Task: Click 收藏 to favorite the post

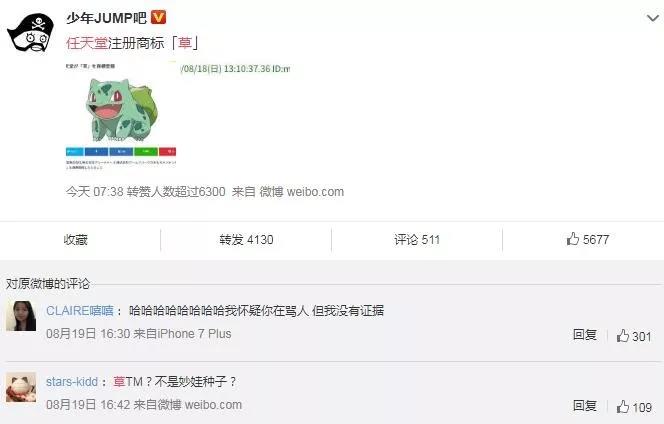Action: (75, 240)
